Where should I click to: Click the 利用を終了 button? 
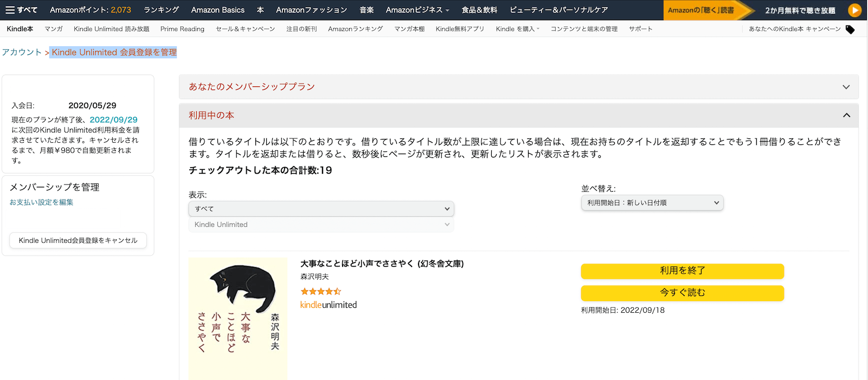[683, 271]
